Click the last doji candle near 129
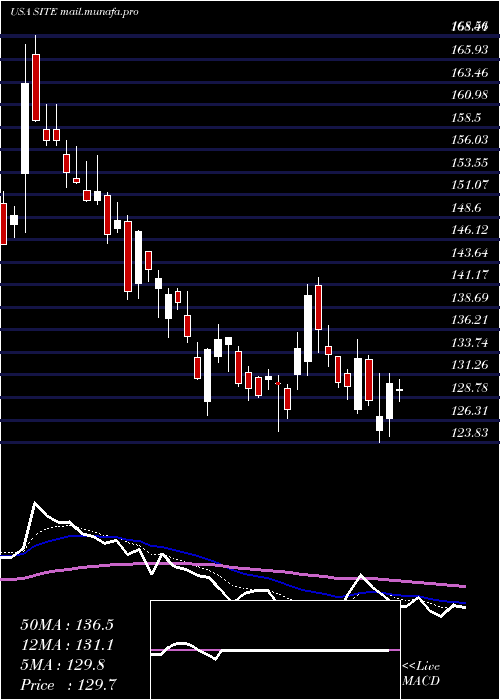 point(400,390)
